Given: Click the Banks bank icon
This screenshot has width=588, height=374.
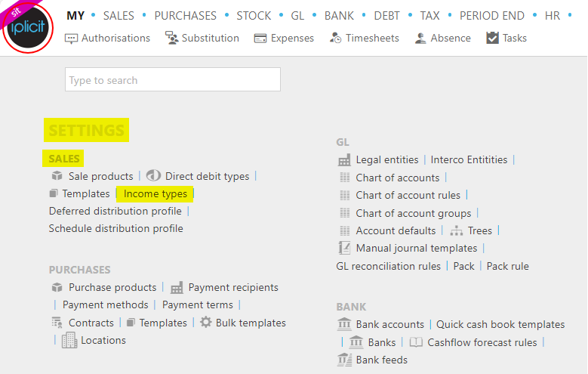Looking at the screenshot, I should pyautogui.click(x=356, y=342).
